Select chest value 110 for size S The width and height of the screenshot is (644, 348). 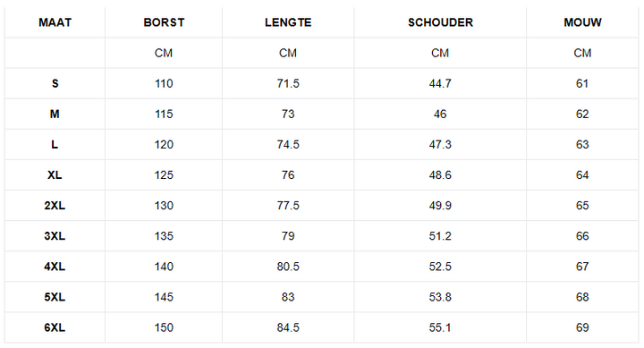click(164, 83)
